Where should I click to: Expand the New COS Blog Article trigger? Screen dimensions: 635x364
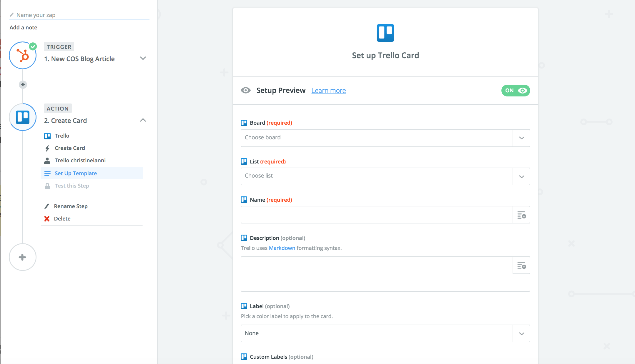coord(143,58)
